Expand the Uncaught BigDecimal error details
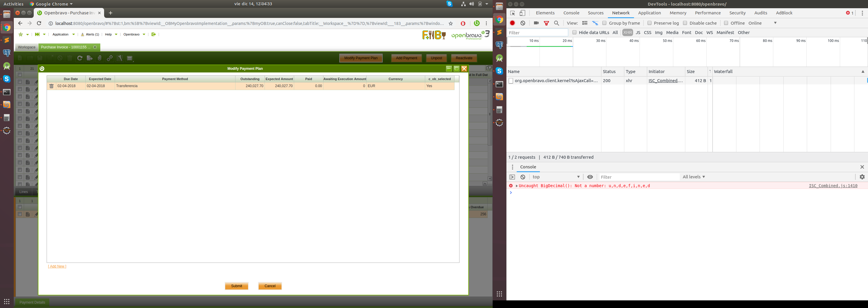The height and width of the screenshot is (308, 868). coord(517,186)
